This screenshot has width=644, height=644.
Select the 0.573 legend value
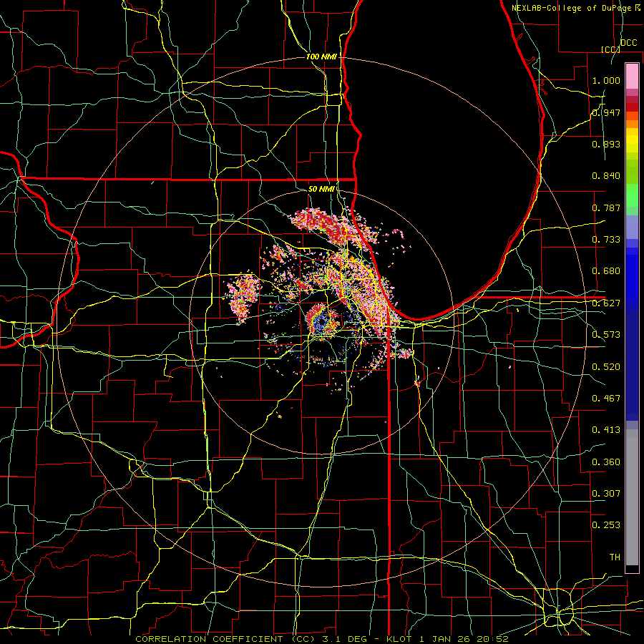(x=606, y=335)
